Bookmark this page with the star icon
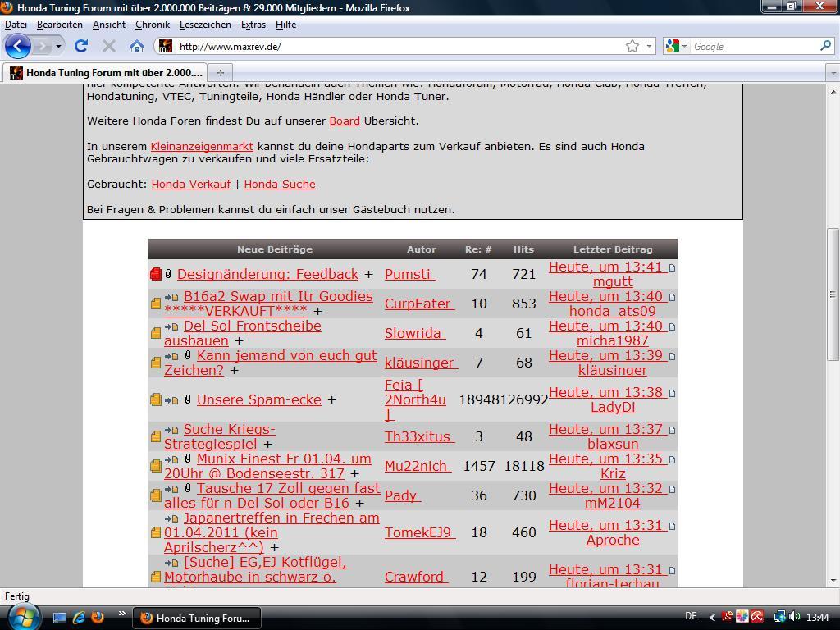 (x=632, y=46)
